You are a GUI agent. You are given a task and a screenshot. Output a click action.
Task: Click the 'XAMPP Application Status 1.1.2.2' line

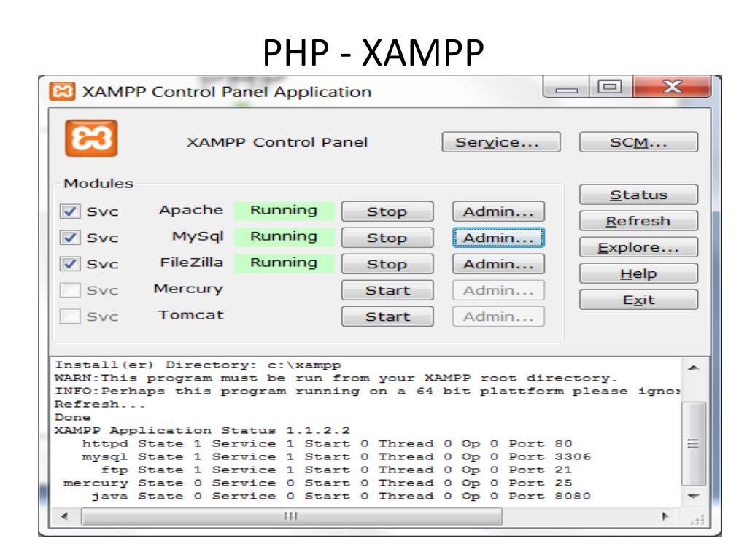(203, 430)
